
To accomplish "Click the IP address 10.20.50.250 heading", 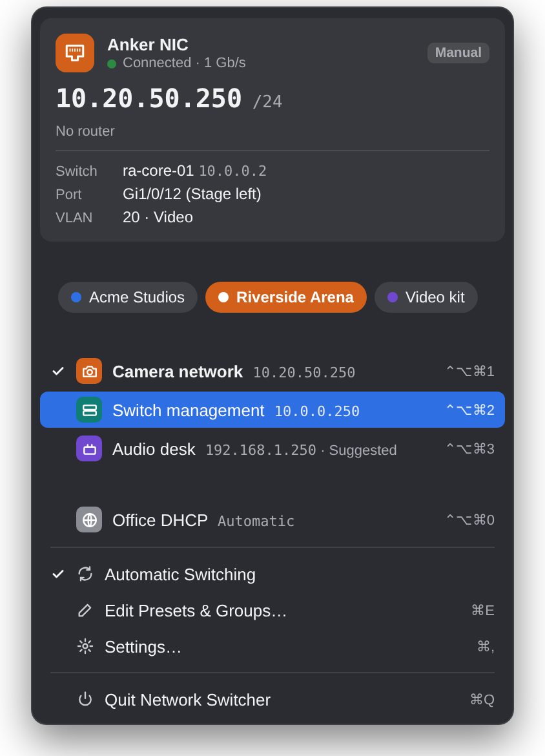I will coord(149,99).
